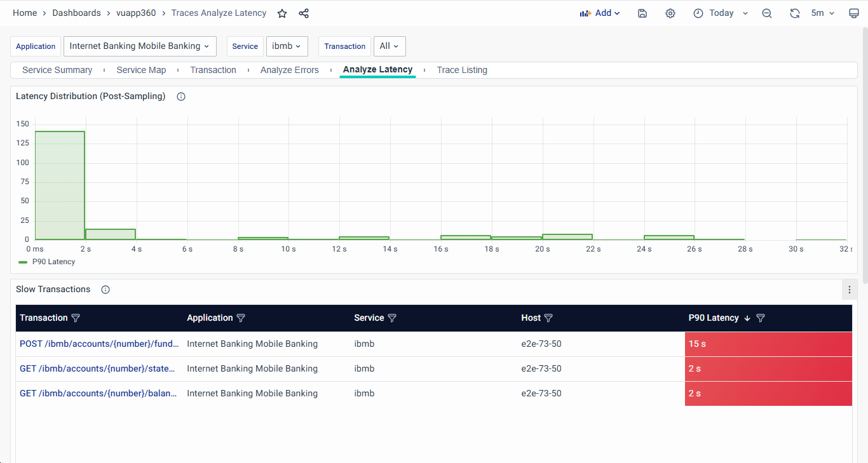Filter the Host column
This screenshot has width=868, height=463.
point(548,318)
